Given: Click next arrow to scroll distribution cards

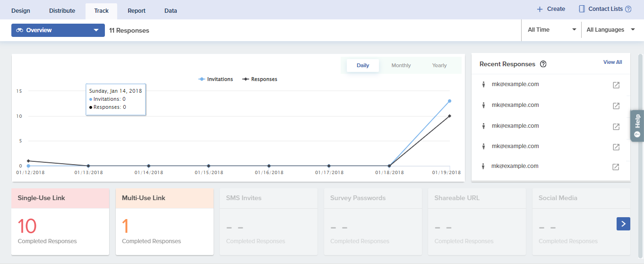Looking at the screenshot, I should [x=623, y=224].
